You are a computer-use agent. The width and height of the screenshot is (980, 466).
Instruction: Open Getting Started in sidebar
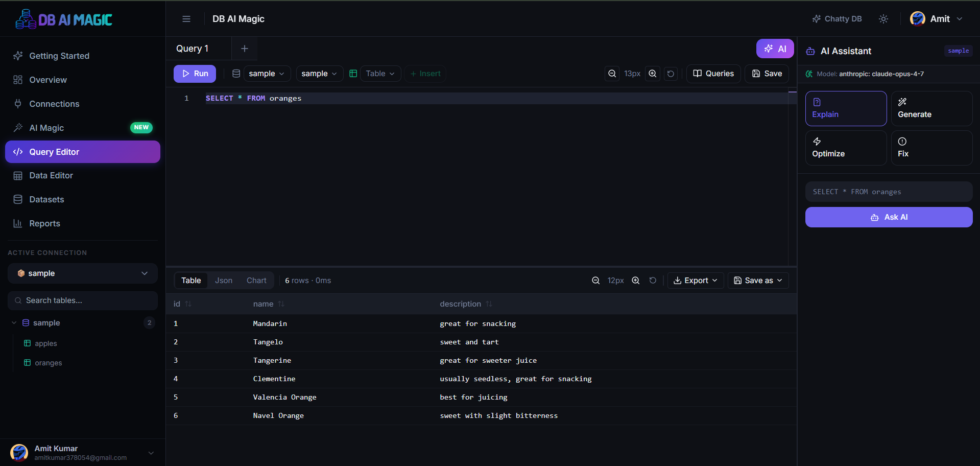[x=83, y=56]
